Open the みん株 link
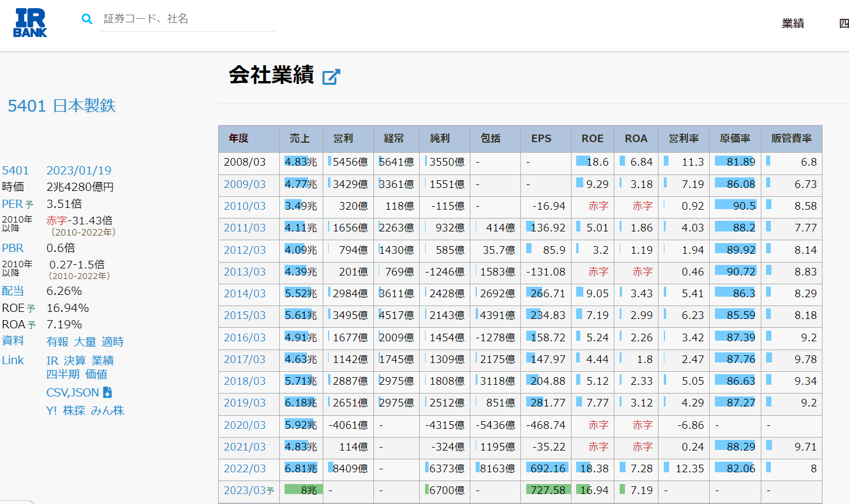Image resolution: width=849 pixels, height=504 pixels. [x=108, y=411]
